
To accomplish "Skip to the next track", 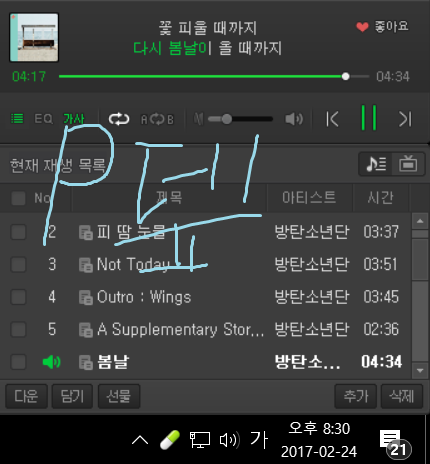I will click(x=405, y=119).
